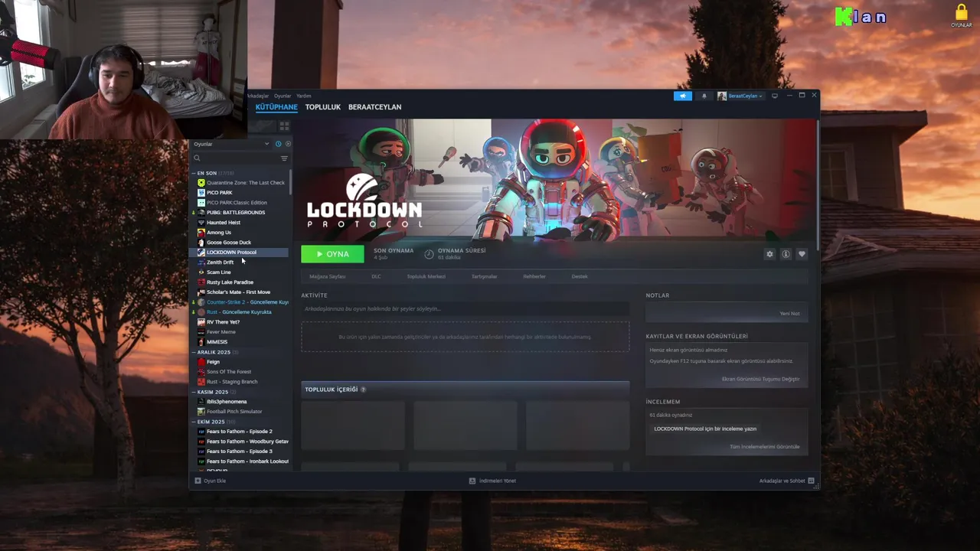980x551 pixels.
Task: Select Fears to Fathom - Episode 2
Action: tap(239, 432)
